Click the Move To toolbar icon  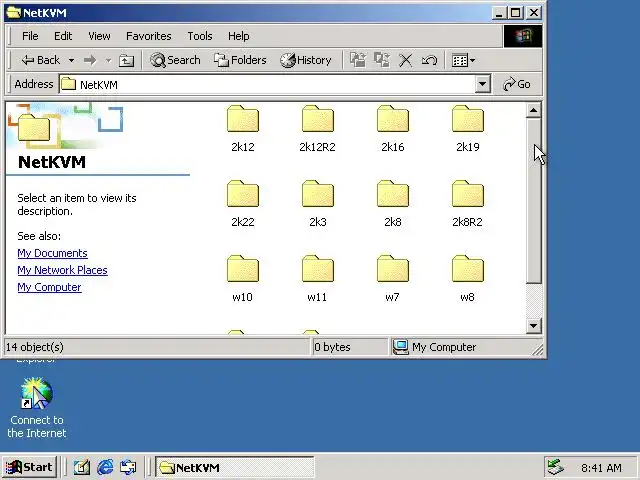tap(358, 60)
